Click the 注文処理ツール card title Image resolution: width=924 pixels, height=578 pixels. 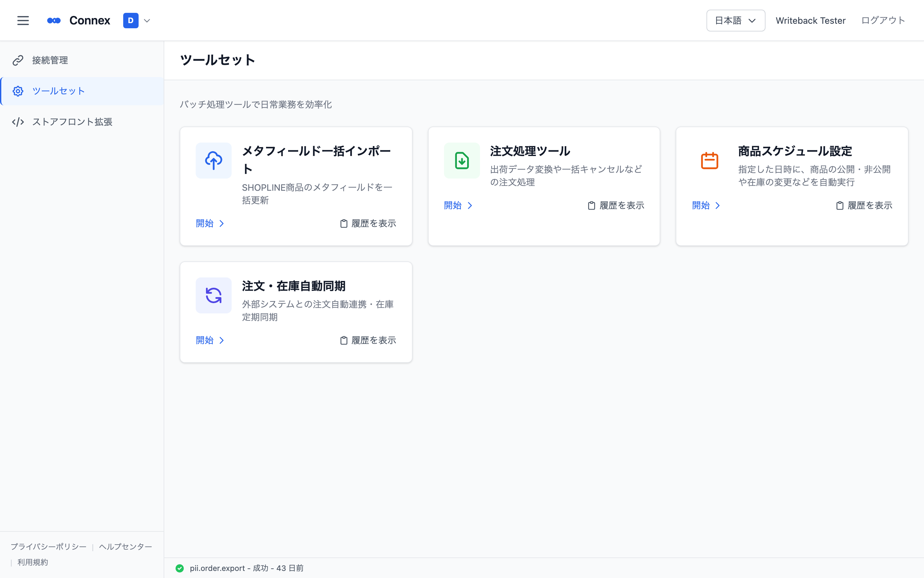pyautogui.click(x=530, y=151)
